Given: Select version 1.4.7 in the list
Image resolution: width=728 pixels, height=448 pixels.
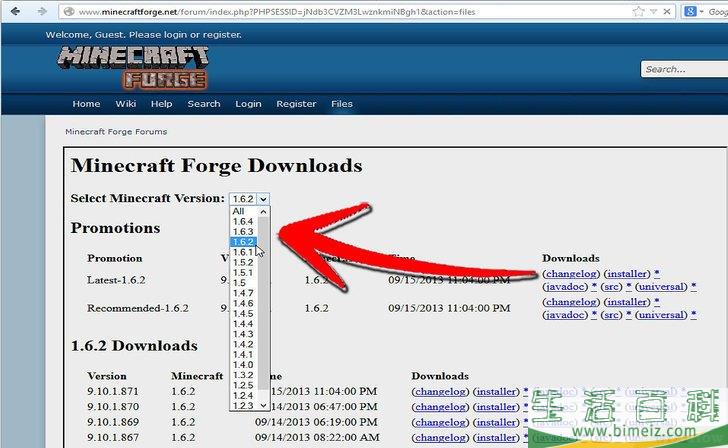Looking at the screenshot, I should [x=244, y=293].
